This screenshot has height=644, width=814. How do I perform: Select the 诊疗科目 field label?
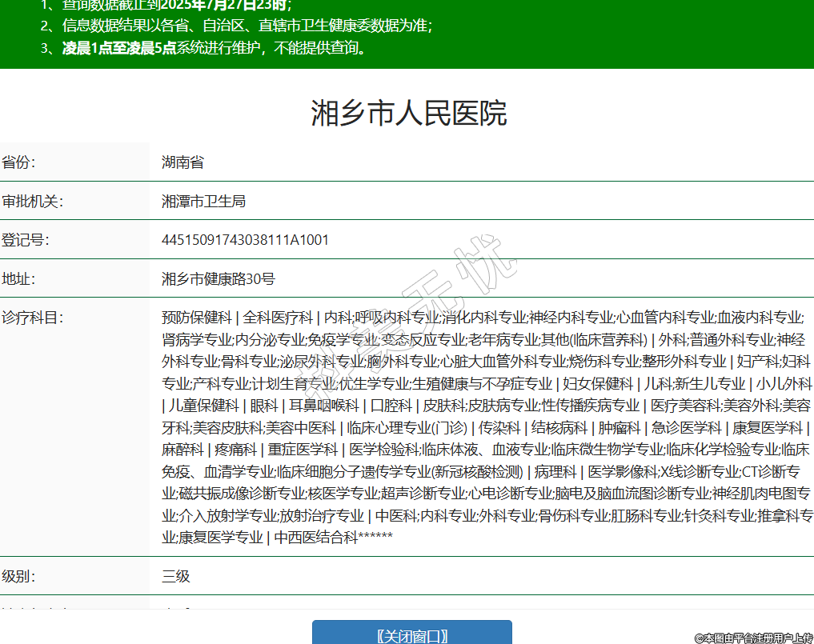click(x=32, y=318)
